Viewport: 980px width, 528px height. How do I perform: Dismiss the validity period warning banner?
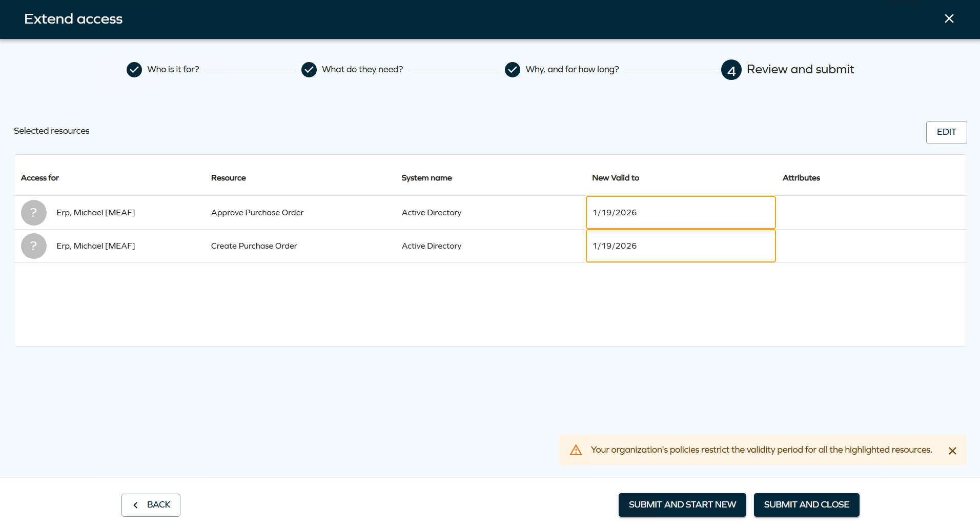pyautogui.click(x=953, y=451)
